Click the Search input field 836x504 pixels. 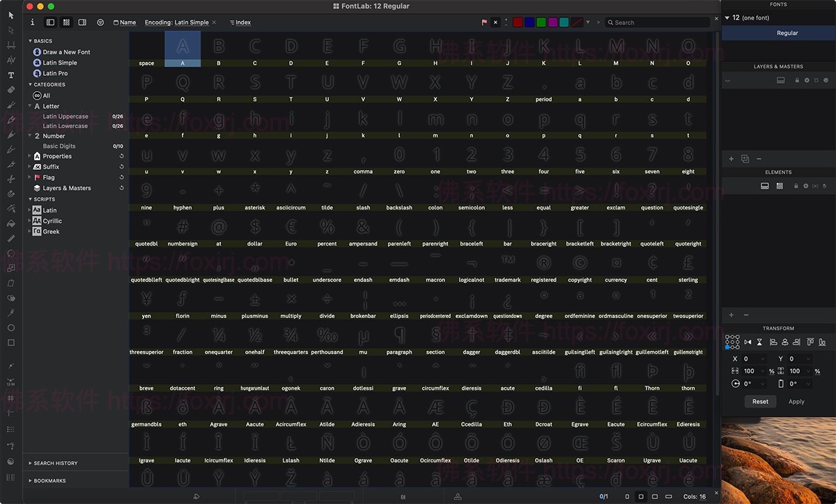coord(658,22)
